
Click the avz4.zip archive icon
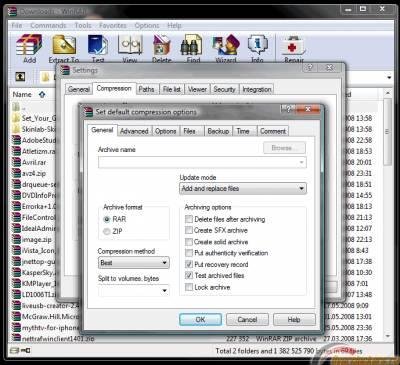[x=16, y=173]
